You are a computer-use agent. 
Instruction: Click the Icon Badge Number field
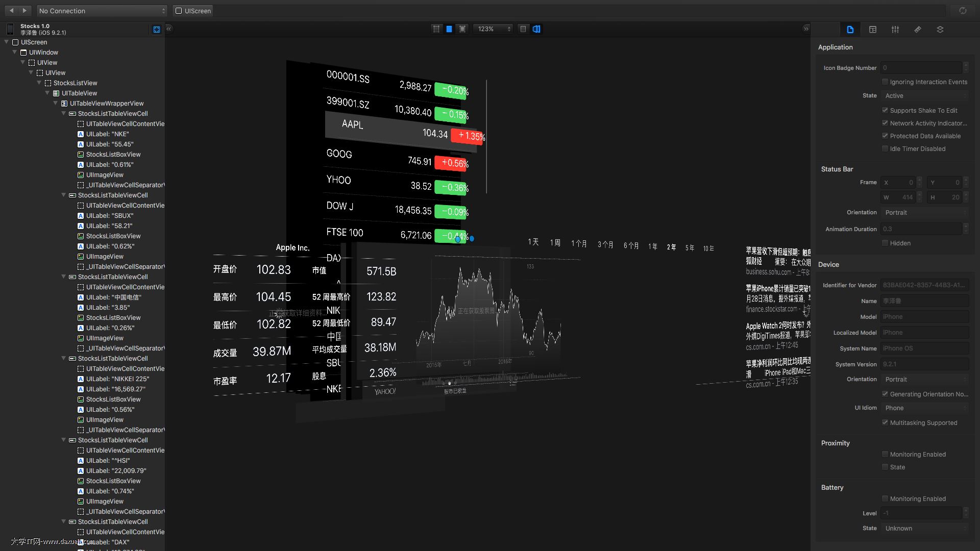(921, 68)
